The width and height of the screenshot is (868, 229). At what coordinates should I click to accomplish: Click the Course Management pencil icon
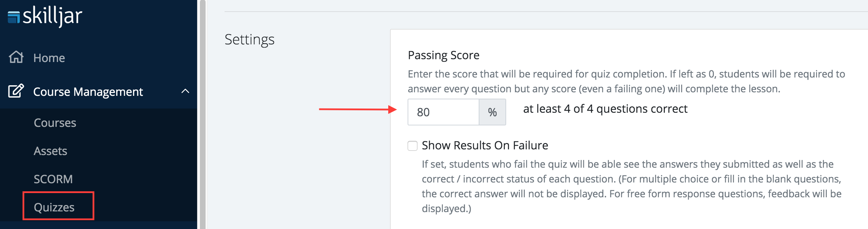point(16,91)
